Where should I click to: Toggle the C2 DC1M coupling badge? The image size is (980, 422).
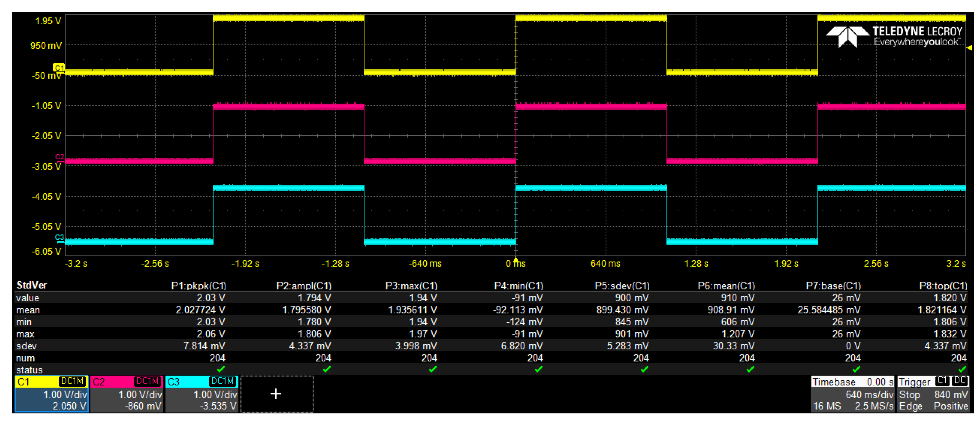[147, 381]
